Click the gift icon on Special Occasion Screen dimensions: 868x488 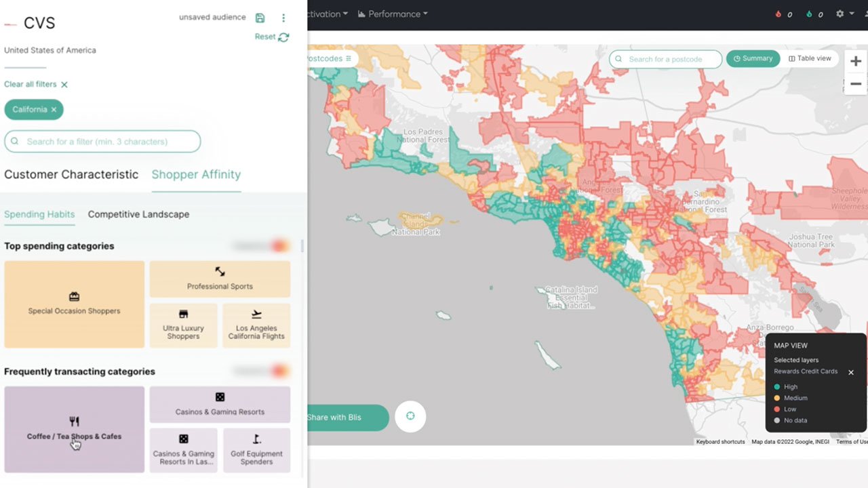click(x=75, y=296)
